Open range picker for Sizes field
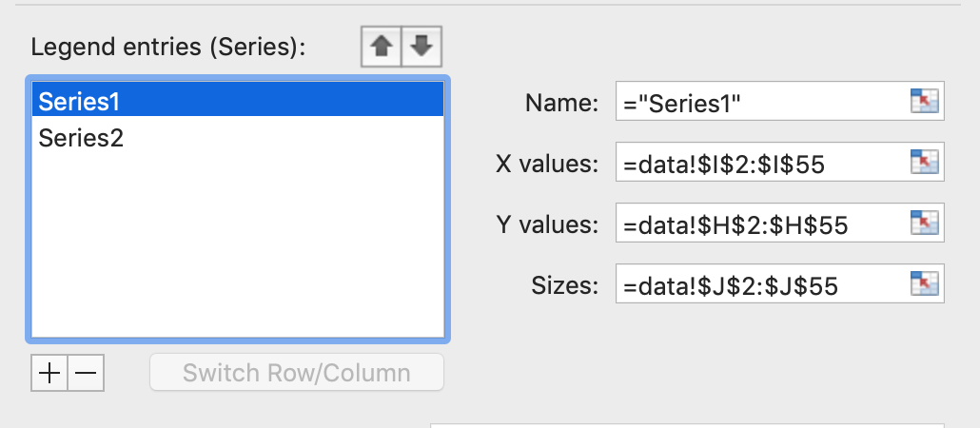980x428 pixels. 925,283
